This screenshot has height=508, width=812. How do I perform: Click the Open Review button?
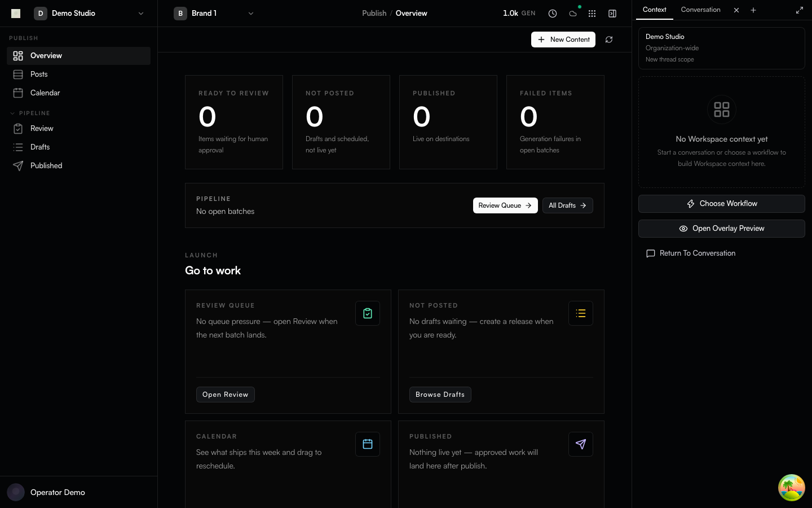(226, 395)
